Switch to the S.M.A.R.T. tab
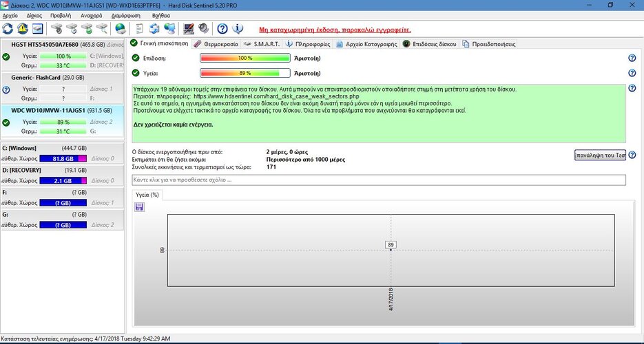 262,44
